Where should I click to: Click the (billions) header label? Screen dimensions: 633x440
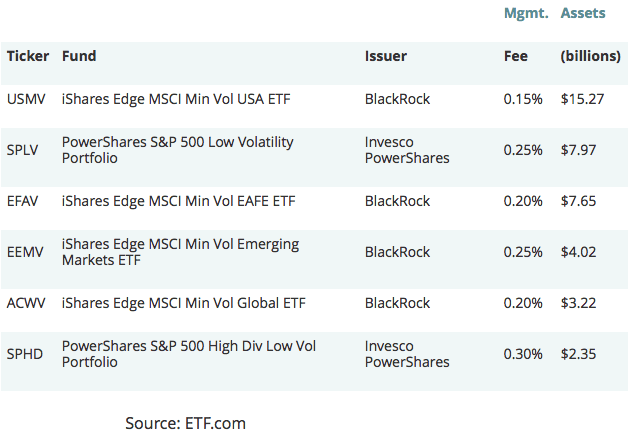pyautogui.click(x=591, y=56)
